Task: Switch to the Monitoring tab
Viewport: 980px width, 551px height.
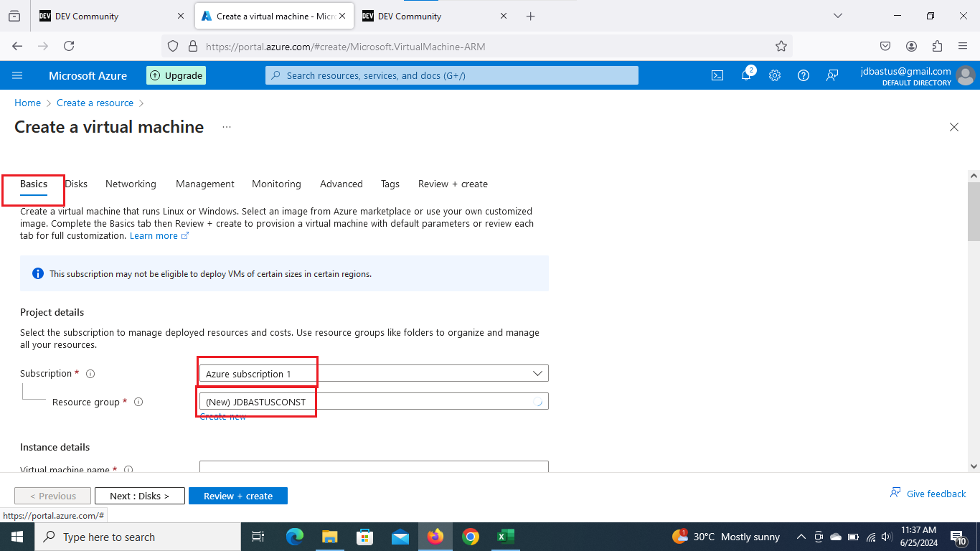Action: point(276,184)
